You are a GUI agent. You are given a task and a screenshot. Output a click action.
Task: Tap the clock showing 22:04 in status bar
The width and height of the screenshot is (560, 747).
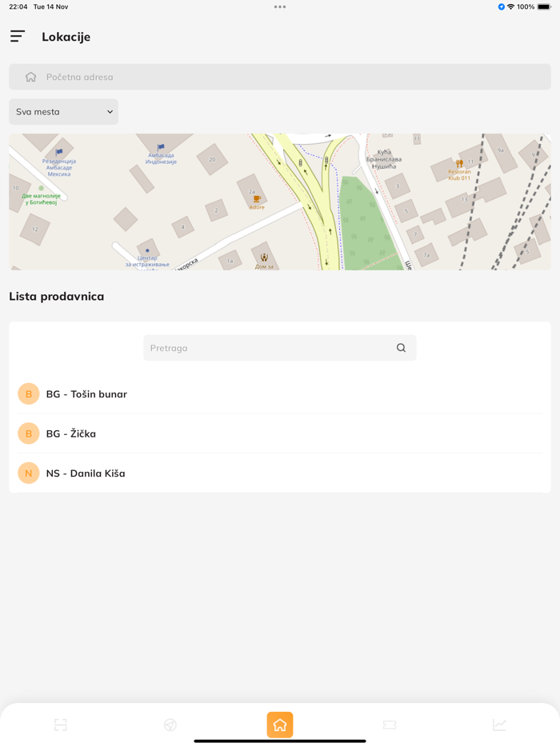[x=18, y=6]
